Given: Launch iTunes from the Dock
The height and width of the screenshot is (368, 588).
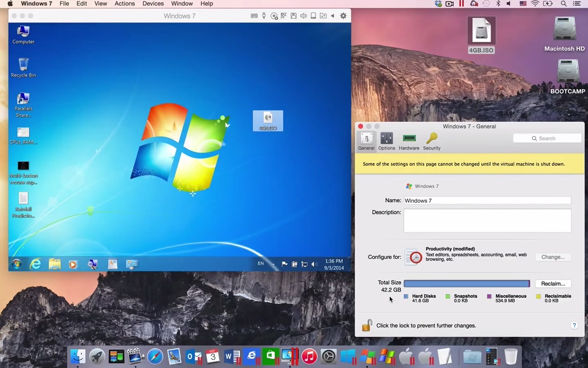Looking at the screenshot, I should pyautogui.click(x=309, y=356).
